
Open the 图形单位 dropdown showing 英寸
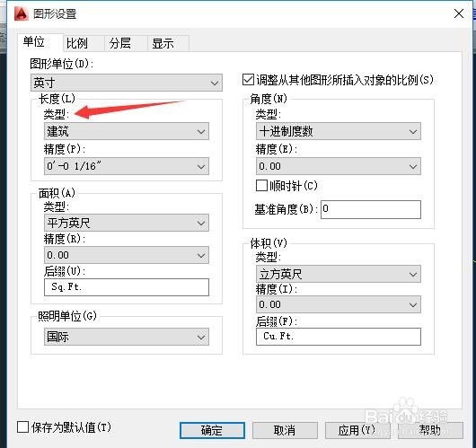(x=127, y=83)
